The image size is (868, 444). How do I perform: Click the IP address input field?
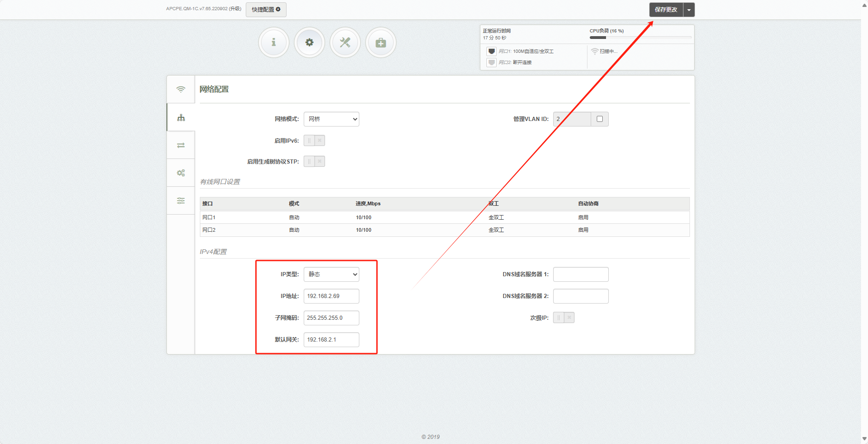click(331, 296)
